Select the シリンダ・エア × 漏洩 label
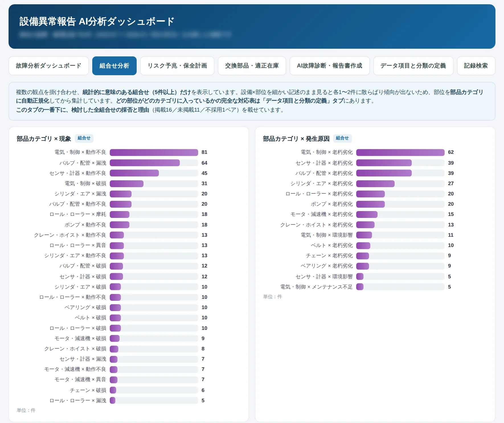Image resolution: width=504 pixels, height=423 pixels. (80, 194)
